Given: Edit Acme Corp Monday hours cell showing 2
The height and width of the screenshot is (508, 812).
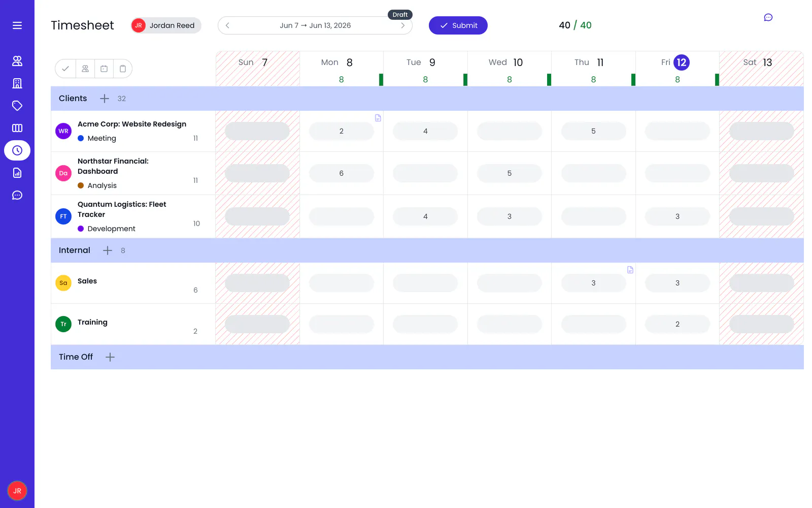Looking at the screenshot, I should [342, 131].
